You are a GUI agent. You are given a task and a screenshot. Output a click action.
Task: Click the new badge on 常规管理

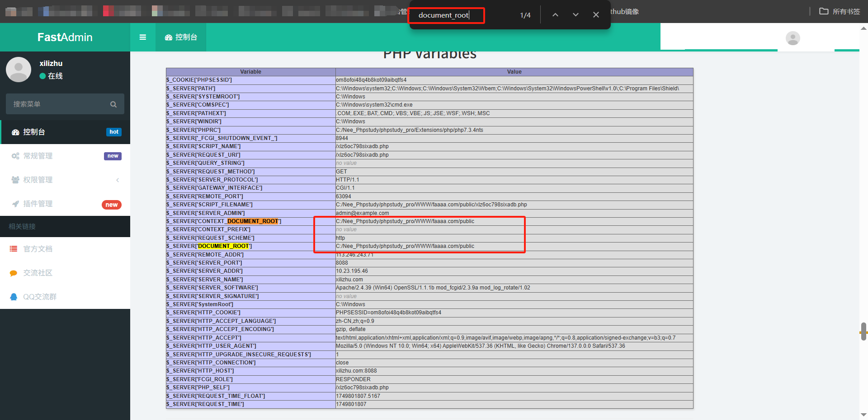[x=113, y=156]
